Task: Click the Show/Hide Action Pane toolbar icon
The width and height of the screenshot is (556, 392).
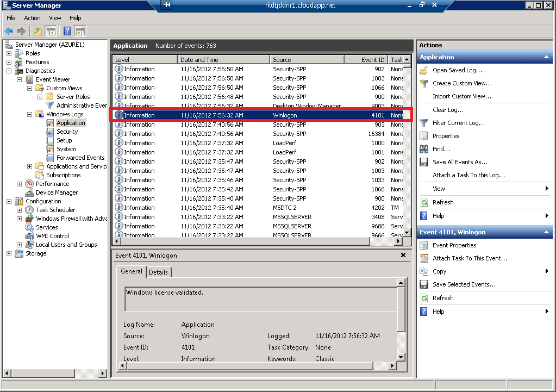Action: [80, 32]
